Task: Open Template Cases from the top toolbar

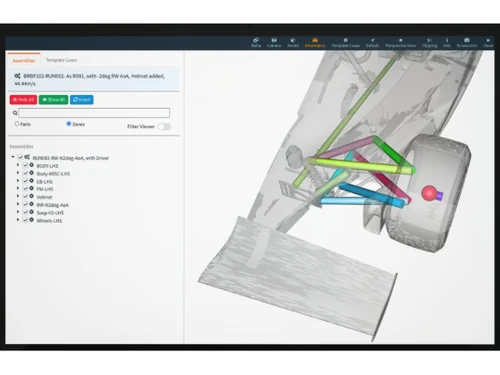Action: pyautogui.click(x=346, y=43)
